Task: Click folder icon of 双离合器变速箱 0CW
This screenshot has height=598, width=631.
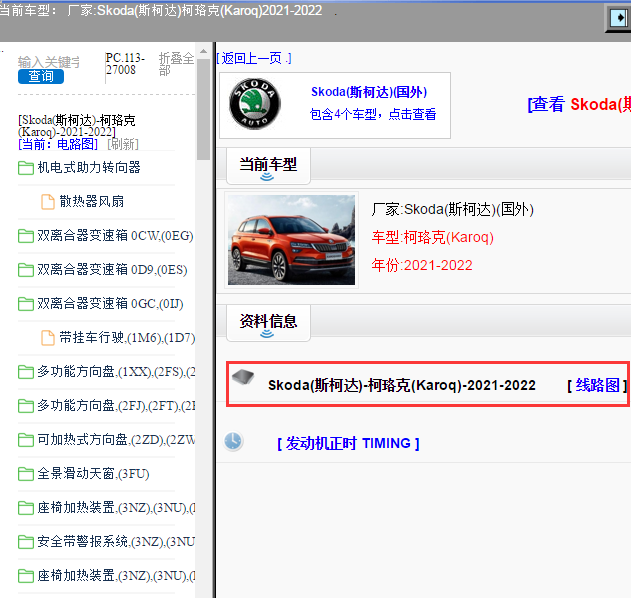Action: [x=26, y=236]
